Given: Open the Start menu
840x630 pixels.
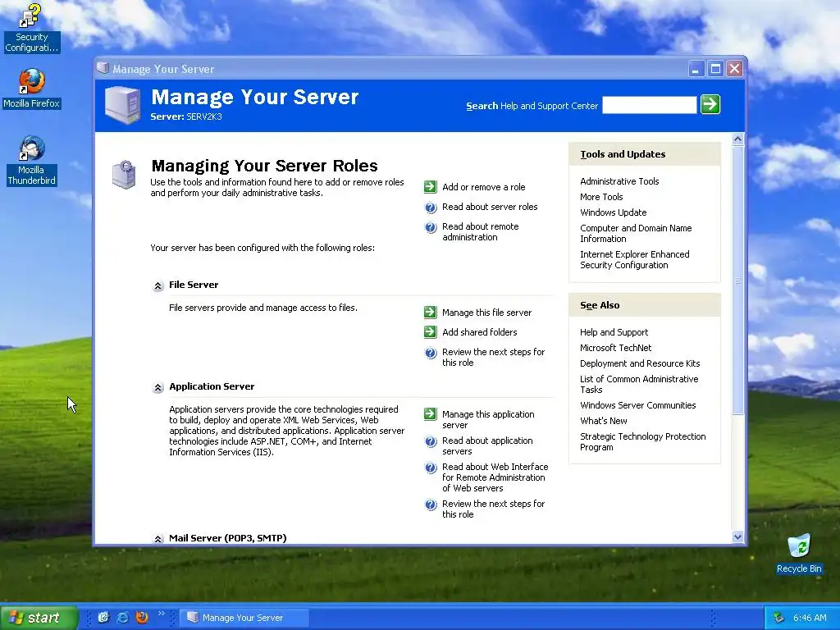Looking at the screenshot, I should (x=39, y=618).
